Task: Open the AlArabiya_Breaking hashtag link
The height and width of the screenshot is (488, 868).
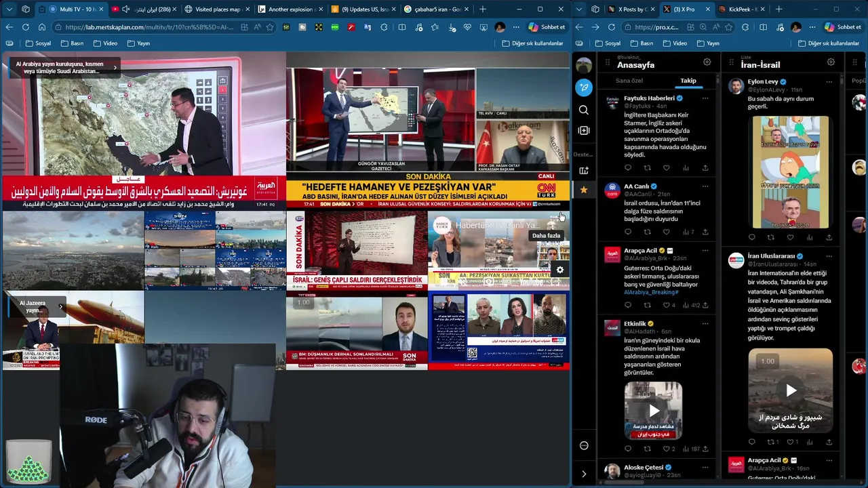Action: [651, 292]
